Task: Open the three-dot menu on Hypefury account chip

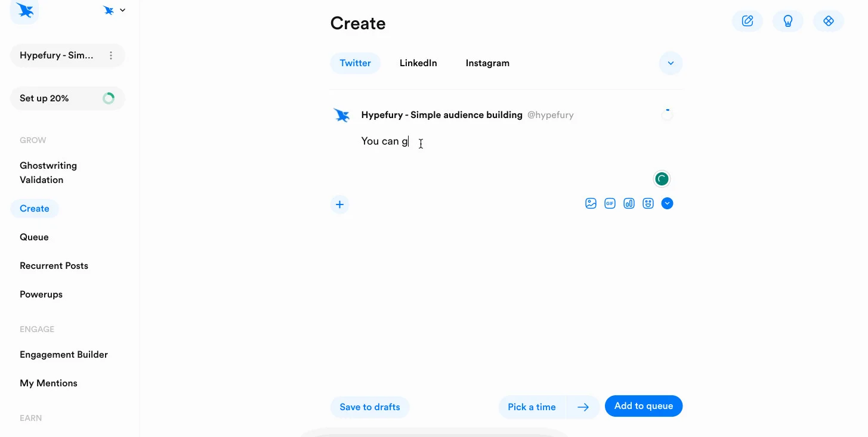Action: [x=111, y=55]
